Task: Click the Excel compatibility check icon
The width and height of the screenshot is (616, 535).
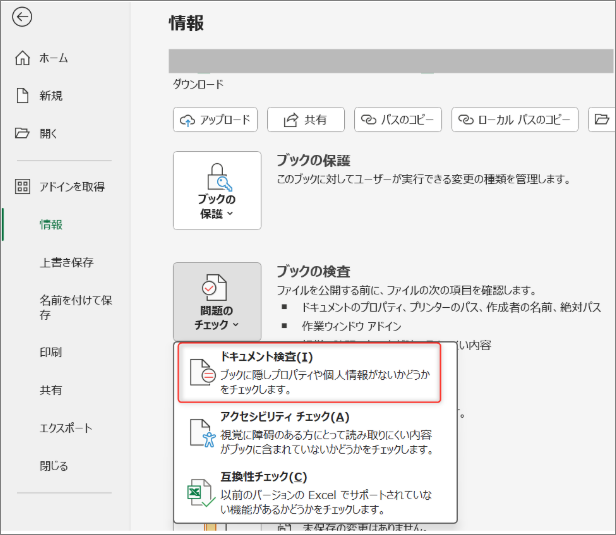Action: click(x=202, y=493)
